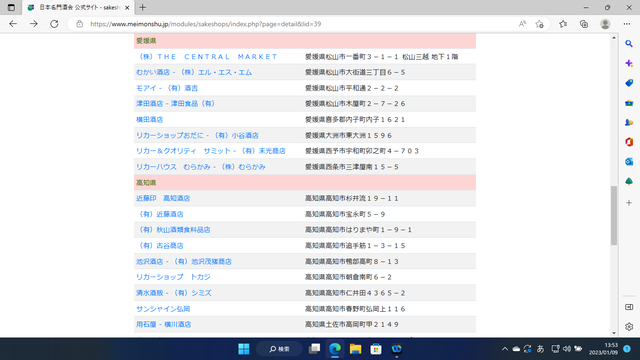Open Games sidebar icon

(629, 122)
